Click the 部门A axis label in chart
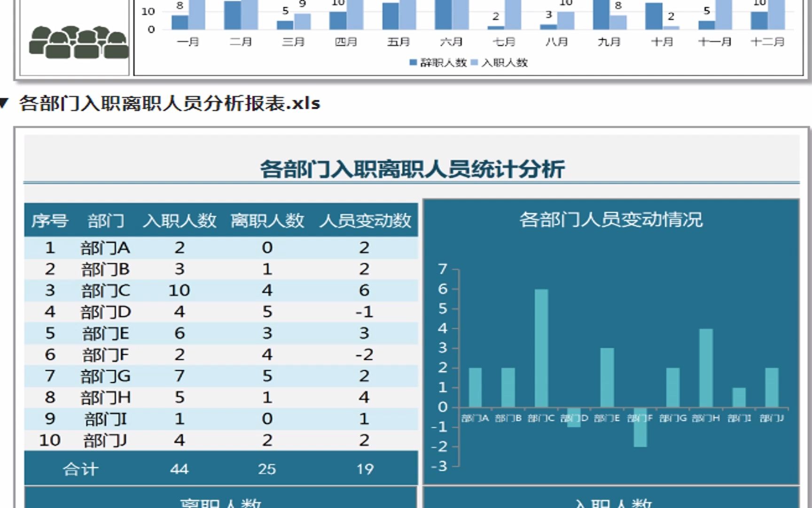 475,418
